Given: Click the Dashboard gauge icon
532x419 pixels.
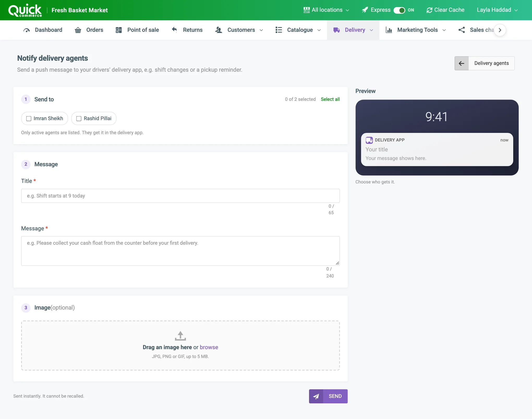Looking at the screenshot, I should point(26,30).
